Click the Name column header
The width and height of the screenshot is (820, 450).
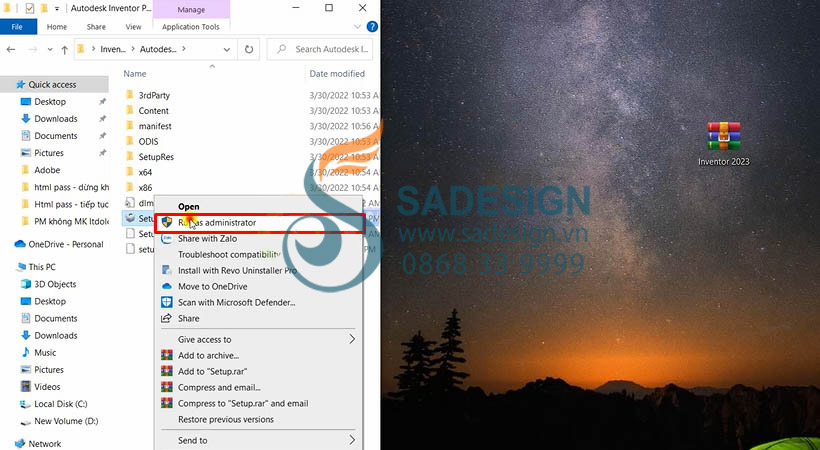(x=135, y=74)
